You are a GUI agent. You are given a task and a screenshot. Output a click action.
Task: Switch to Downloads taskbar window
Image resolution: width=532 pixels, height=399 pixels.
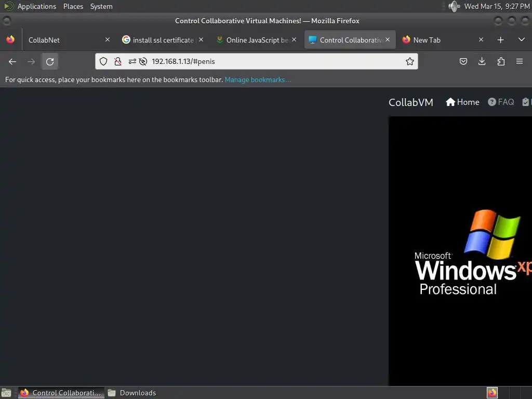132,393
